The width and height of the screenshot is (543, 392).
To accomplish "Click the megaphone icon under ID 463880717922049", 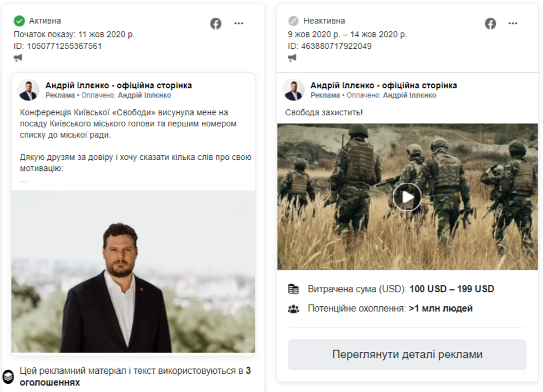I will (292, 58).
